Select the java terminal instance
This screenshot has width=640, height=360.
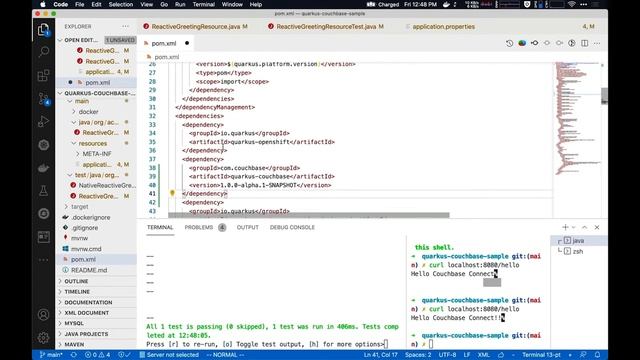point(579,241)
